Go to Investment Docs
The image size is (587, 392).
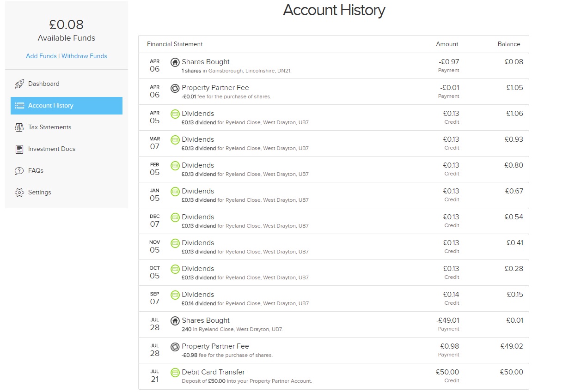tap(67, 149)
